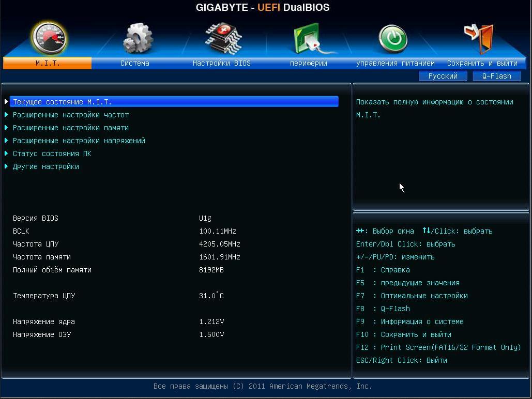
Task: Click the save and exit door icon
Action: (479, 38)
